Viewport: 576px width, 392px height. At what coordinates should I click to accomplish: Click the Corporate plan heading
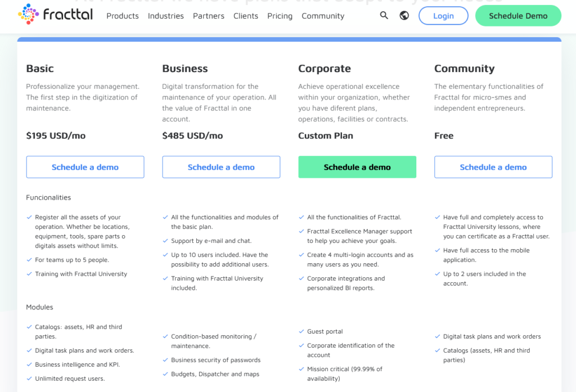[x=325, y=69]
